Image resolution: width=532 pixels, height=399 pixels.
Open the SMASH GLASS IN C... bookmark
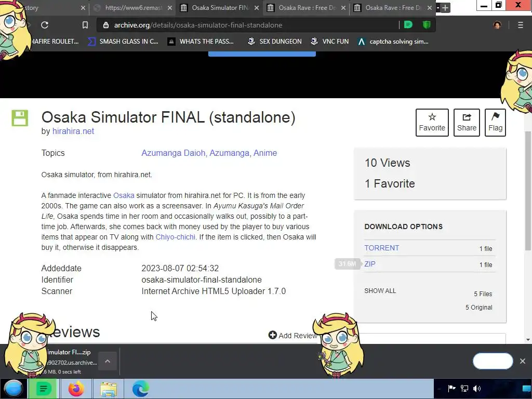point(123,42)
